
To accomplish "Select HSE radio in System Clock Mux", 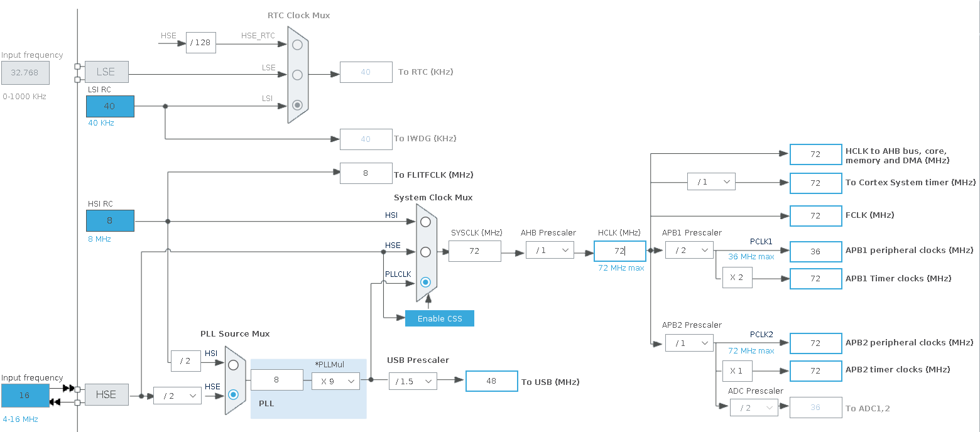I will coord(425,252).
